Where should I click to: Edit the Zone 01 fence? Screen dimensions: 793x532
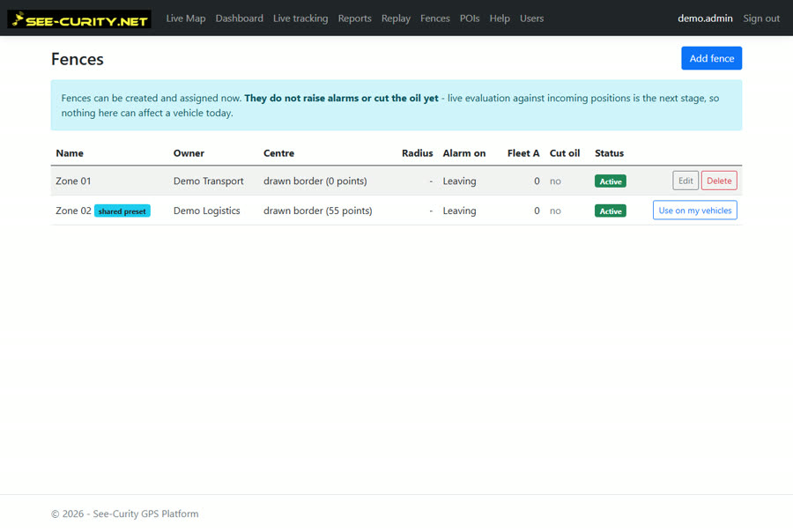[686, 181]
